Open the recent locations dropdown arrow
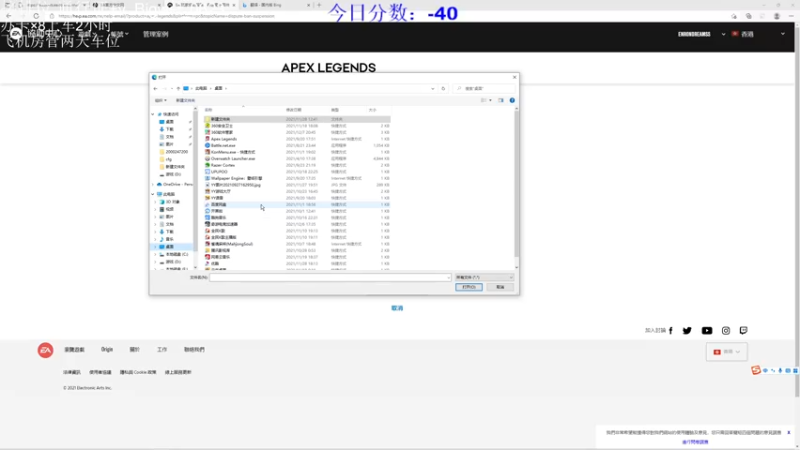Image resolution: width=800 pixels, height=450 pixels. click(x=172, y=88)
